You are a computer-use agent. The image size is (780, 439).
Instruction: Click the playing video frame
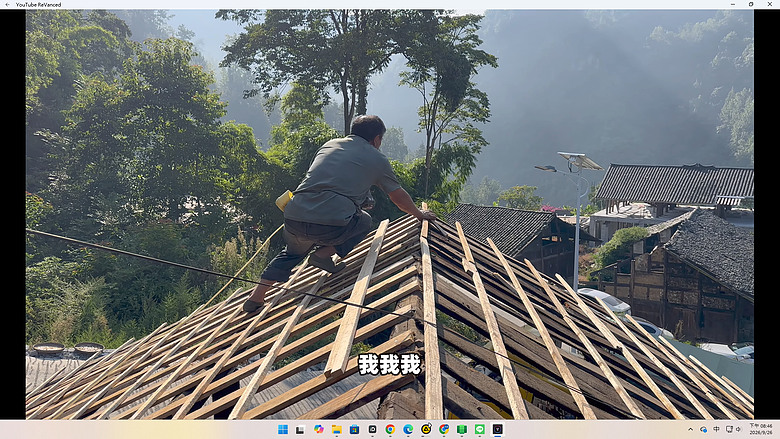[390, 214]
